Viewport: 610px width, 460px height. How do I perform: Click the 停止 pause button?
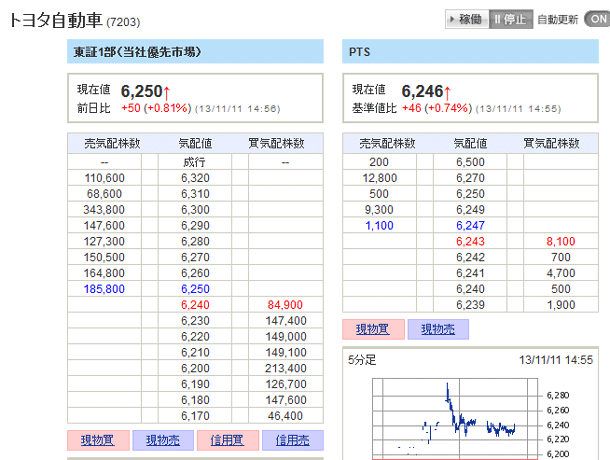(511, 19)
